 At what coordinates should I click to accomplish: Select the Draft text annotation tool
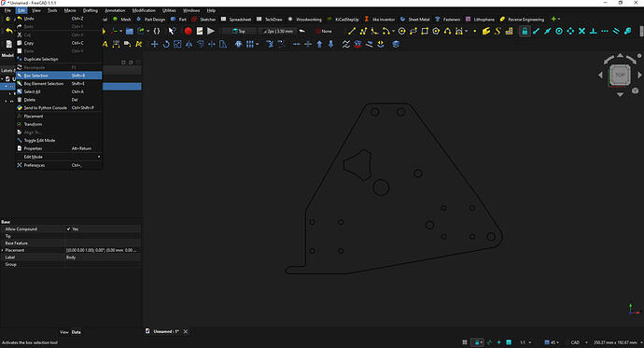(x=105, y=44)
